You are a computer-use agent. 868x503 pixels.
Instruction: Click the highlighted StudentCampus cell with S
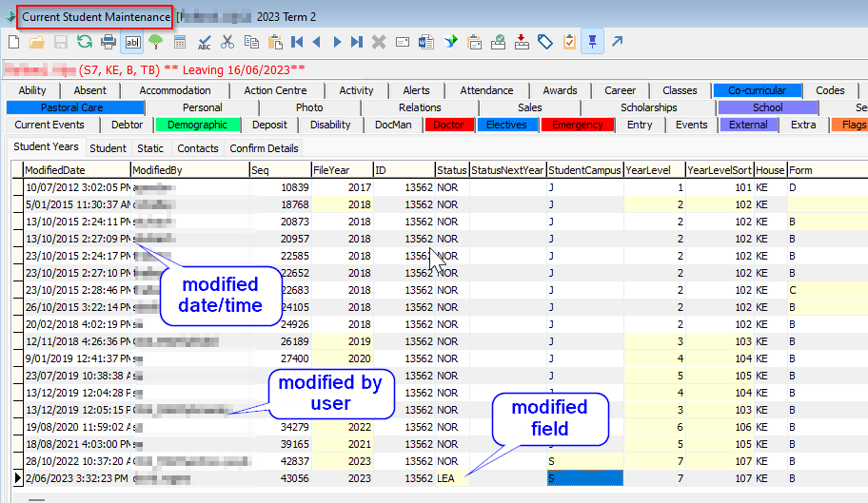[x=584, y=477]
